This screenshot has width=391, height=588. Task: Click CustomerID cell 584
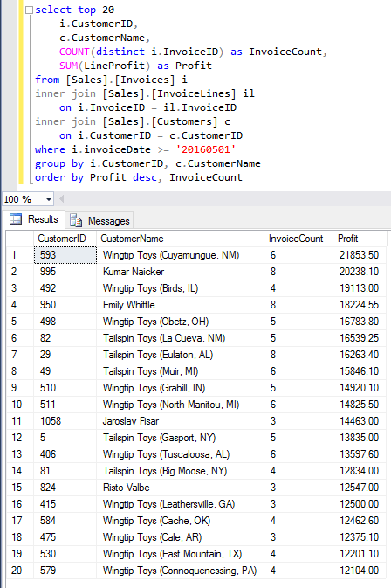65,521
